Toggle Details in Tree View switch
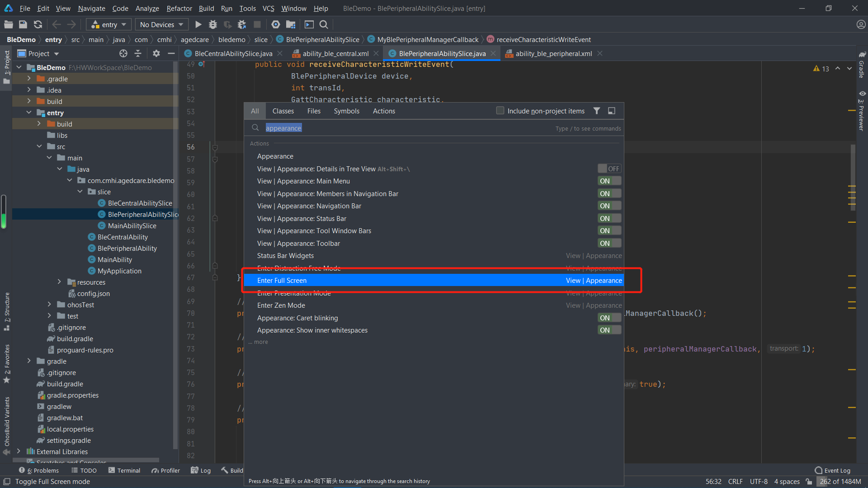This screenshot has width=868, height=488. pos(609,169)
